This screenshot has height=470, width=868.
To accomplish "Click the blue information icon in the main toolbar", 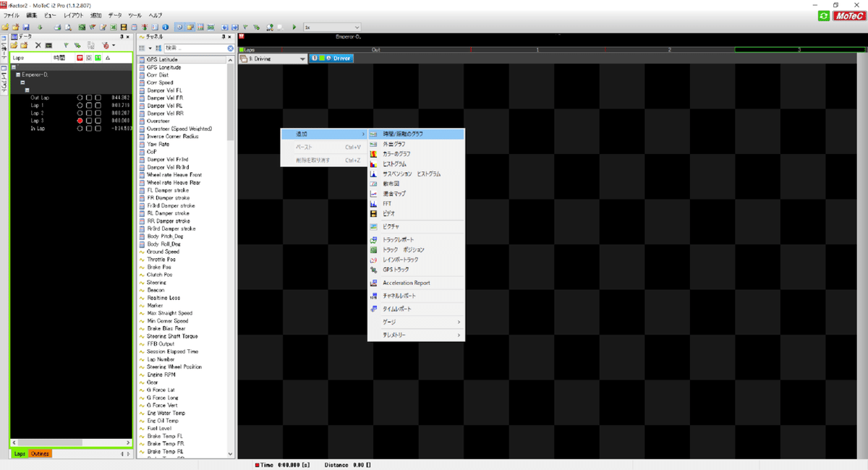I will pos(165,27).
